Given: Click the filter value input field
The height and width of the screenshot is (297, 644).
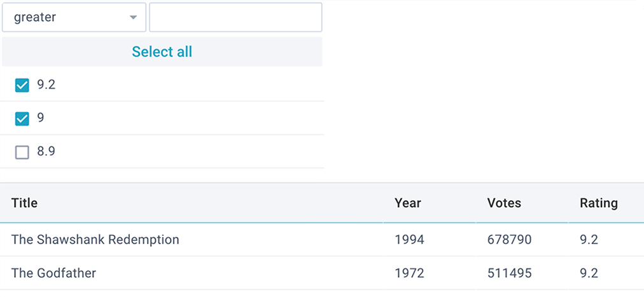Looking at the screenshot, I should (235, 17).
